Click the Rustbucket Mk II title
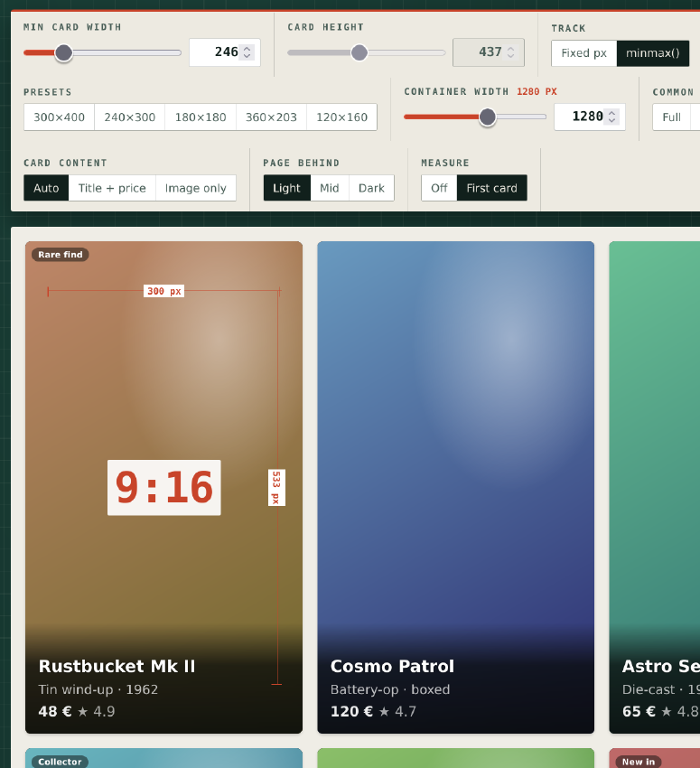The height and width of the screenshot is (768, 700). pyautogui.click(x=117, y=666)
